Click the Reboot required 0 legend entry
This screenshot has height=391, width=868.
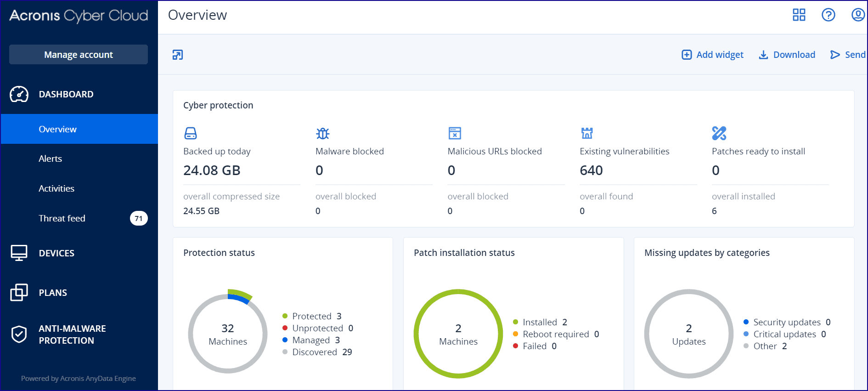click(556, 334)
